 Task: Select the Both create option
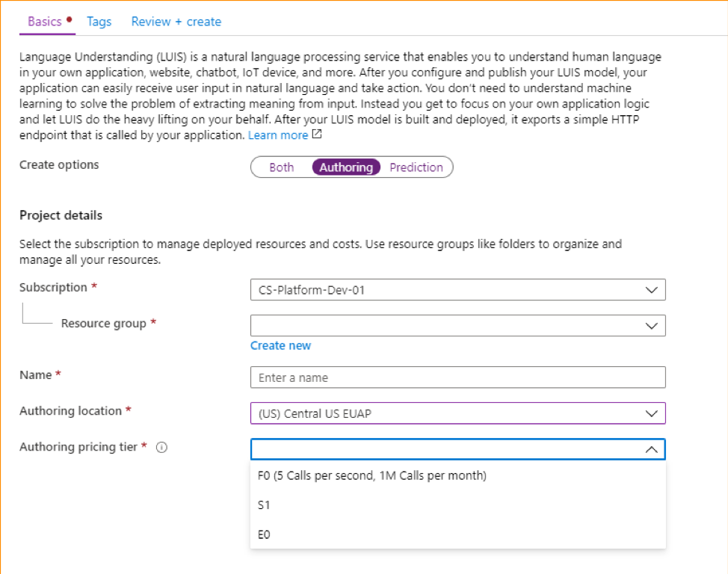(282, 167)
